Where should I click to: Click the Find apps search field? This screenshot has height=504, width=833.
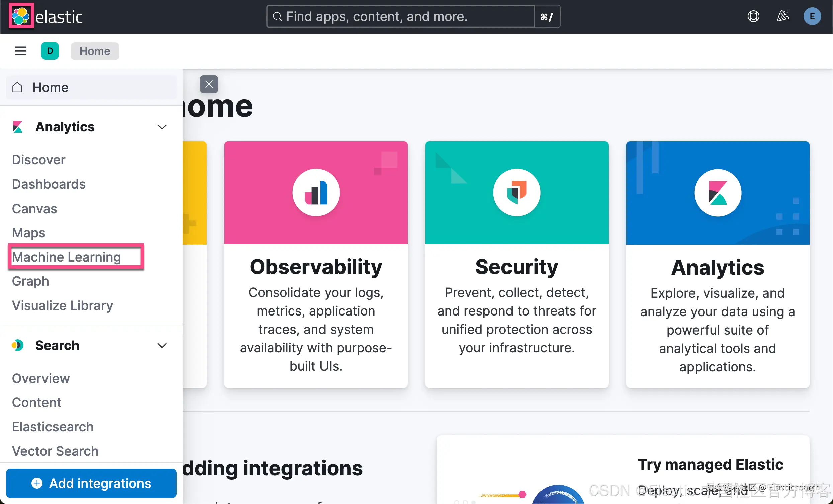(x=400, y=16)
